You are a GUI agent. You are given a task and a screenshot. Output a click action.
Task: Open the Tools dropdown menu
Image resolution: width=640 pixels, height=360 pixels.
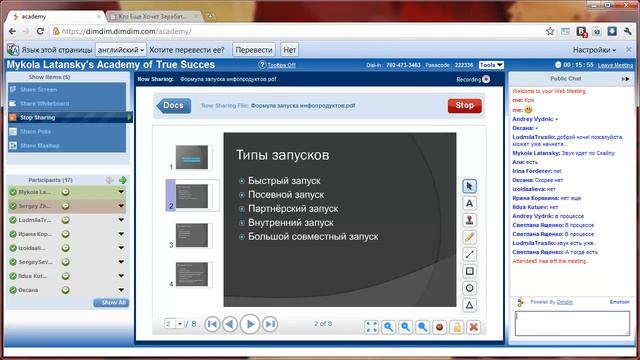tap(491, 65)
